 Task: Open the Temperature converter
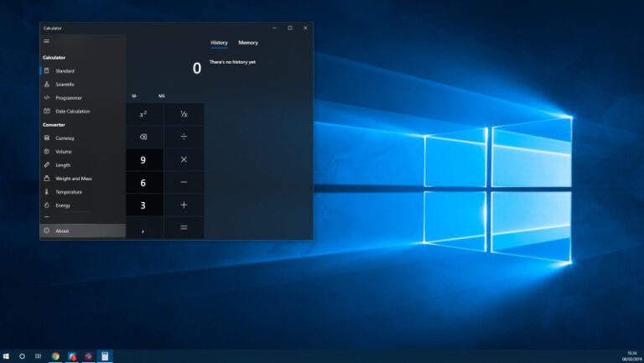tap(69, 192)
